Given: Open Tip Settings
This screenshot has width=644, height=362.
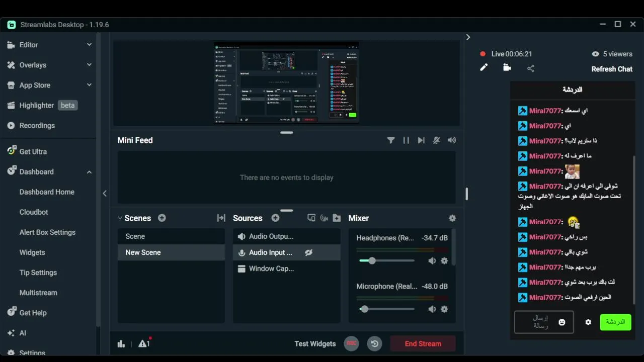Looking at the screenshot, I should [x=38, y=272].
